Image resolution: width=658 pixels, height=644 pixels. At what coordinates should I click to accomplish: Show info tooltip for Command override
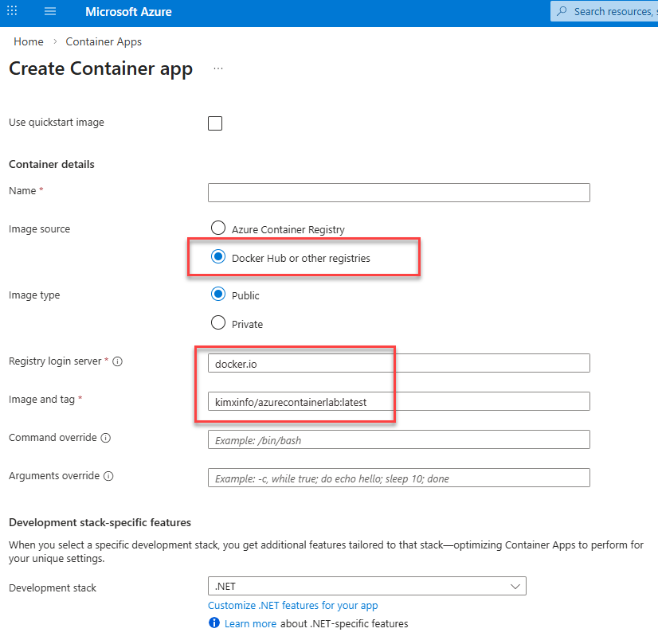(106, 438)
